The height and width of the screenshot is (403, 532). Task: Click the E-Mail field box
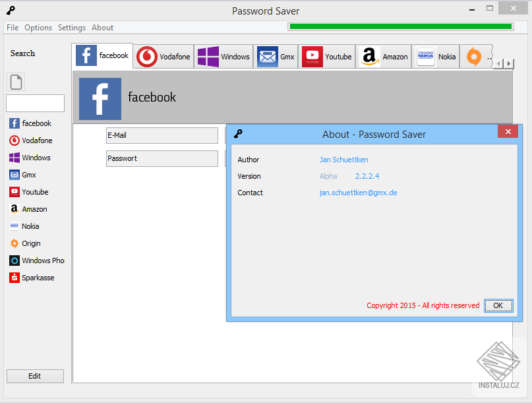coord(162,135)
